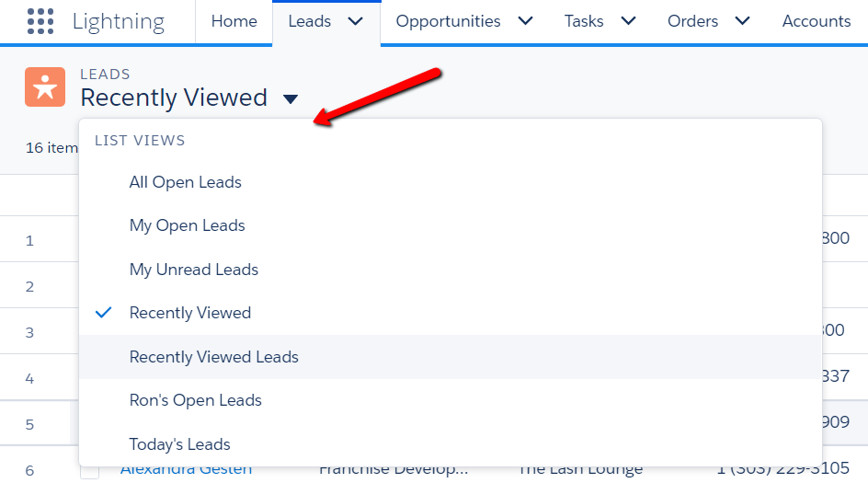Open the Tasks tab

coord(584,21)
